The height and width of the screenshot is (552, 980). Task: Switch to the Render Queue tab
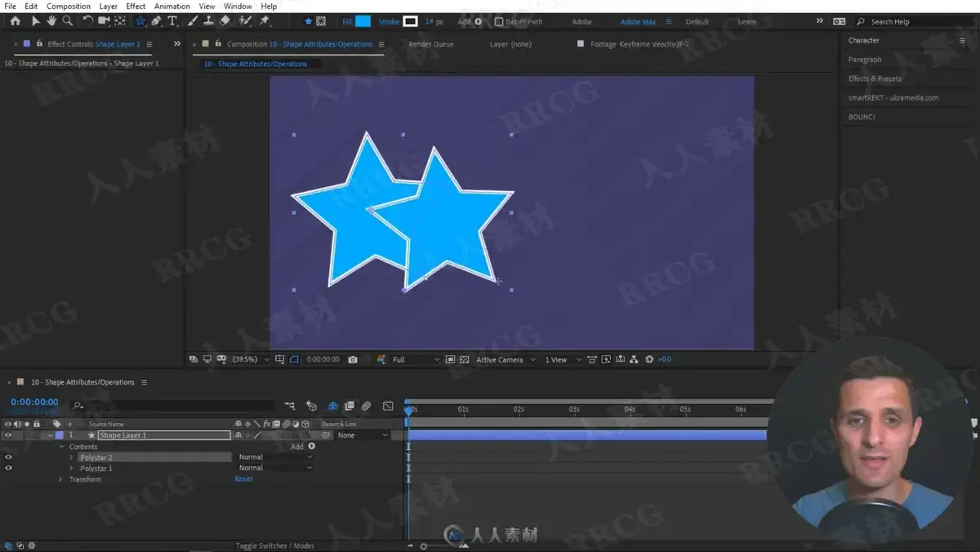click(x=430, y=44)
